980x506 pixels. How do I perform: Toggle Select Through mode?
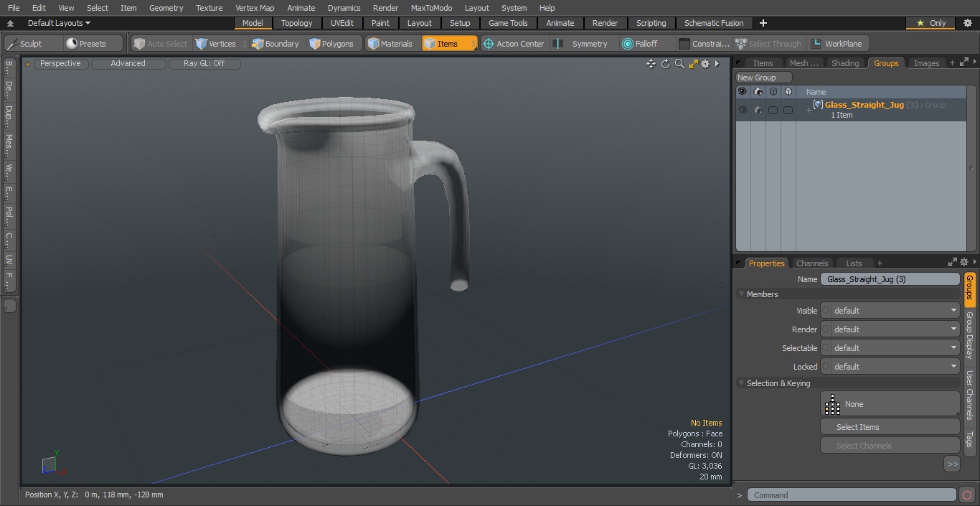[x=768, y=44]
